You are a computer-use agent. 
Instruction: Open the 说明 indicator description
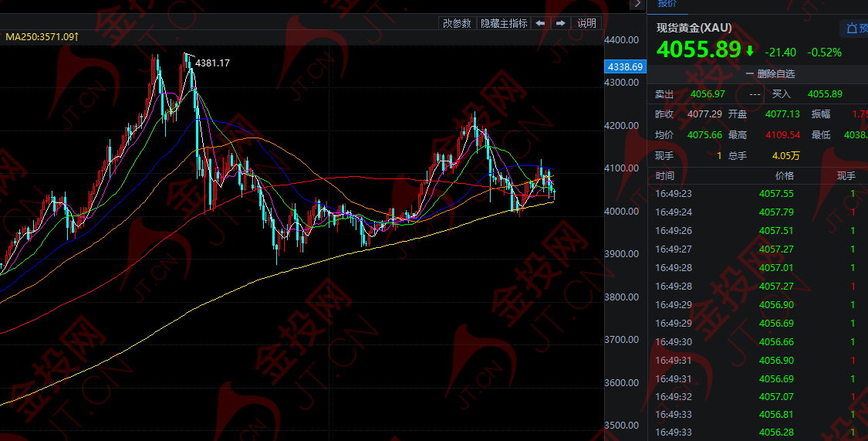587,23
